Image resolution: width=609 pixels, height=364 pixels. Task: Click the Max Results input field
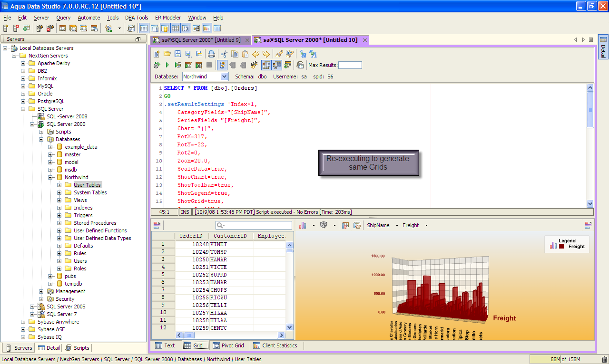(350, 65)
